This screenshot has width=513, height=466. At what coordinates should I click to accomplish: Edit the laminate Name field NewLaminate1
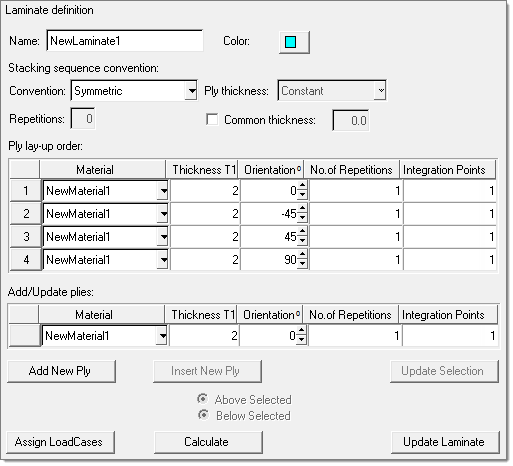125,41
